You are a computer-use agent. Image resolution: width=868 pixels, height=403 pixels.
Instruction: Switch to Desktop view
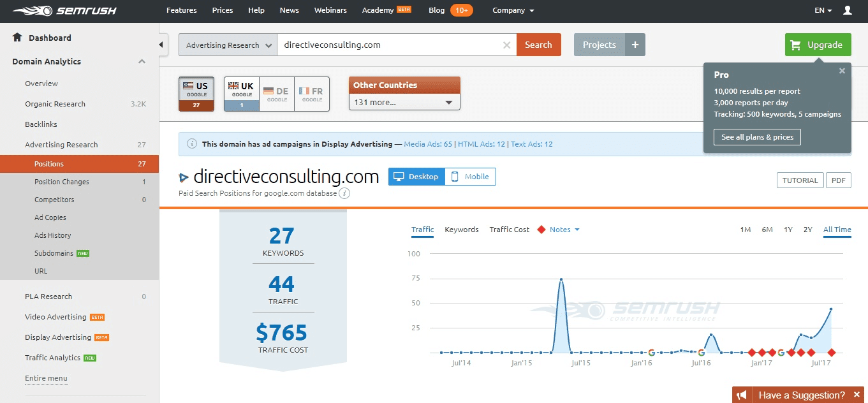(416, 177)
